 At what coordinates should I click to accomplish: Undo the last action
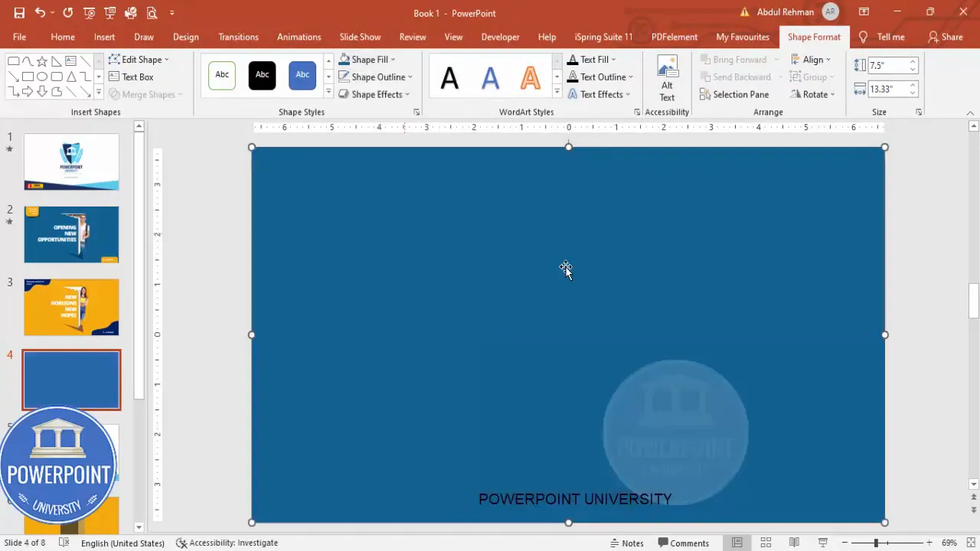point(40,13)
